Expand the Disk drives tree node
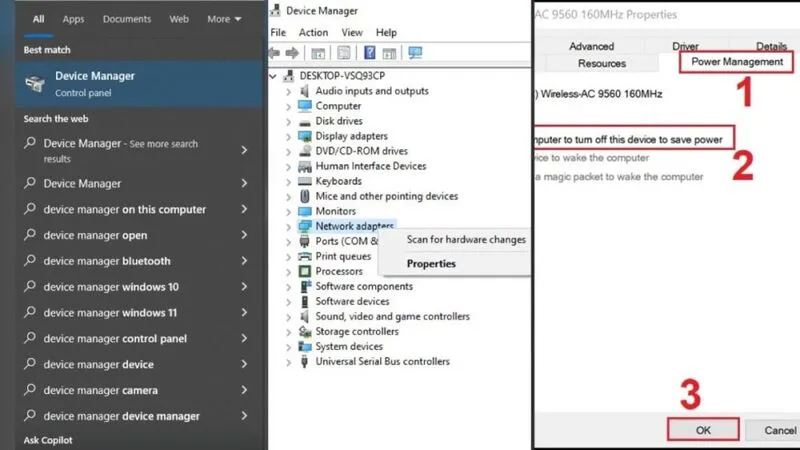Screen dimensions: 800x450 (x=289, y=121)
